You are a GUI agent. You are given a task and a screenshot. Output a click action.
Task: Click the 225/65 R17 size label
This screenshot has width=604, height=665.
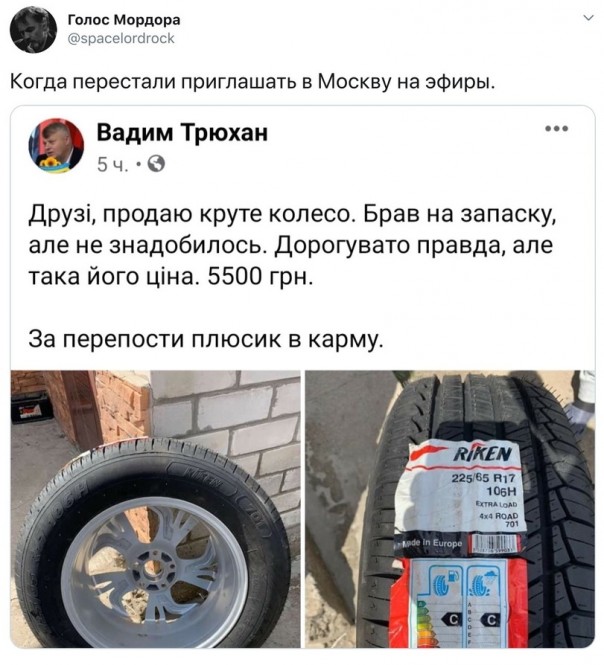pos(484,478)
